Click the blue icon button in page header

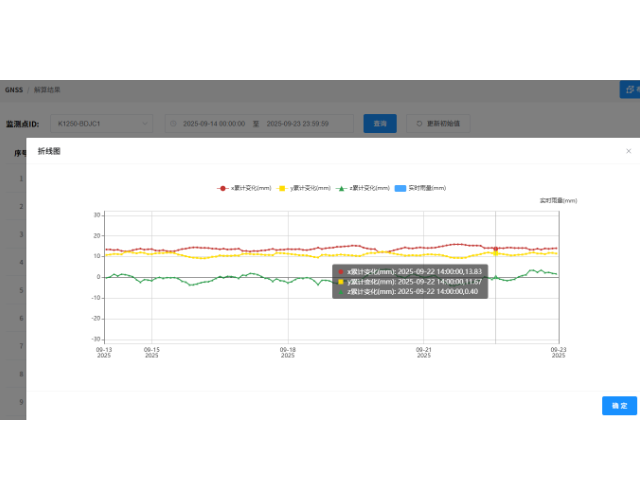[x=629, y=90]
